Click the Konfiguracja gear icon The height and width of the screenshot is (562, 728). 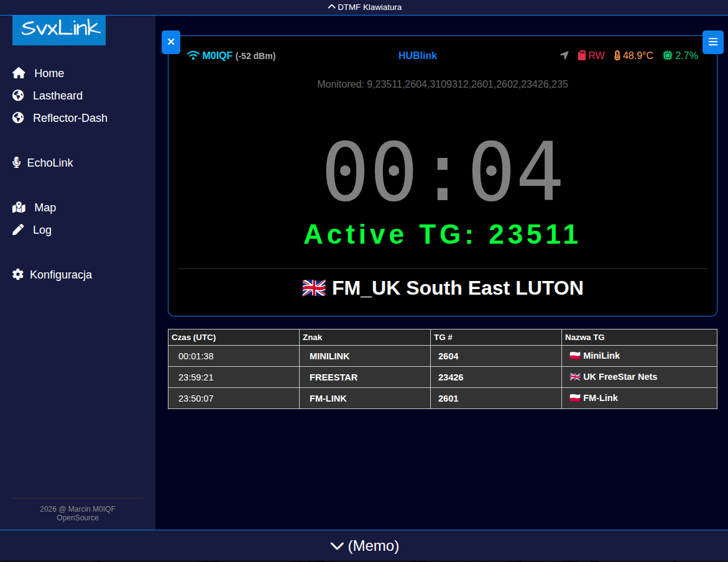click(x=18, y=275)
